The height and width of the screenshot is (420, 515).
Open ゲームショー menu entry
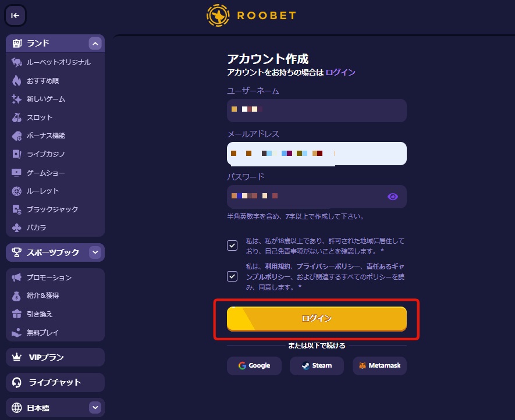click(55, 172)
